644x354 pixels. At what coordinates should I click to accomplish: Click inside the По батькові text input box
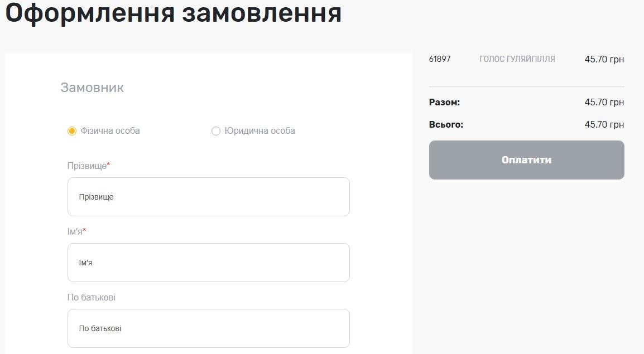pos(208,328)
